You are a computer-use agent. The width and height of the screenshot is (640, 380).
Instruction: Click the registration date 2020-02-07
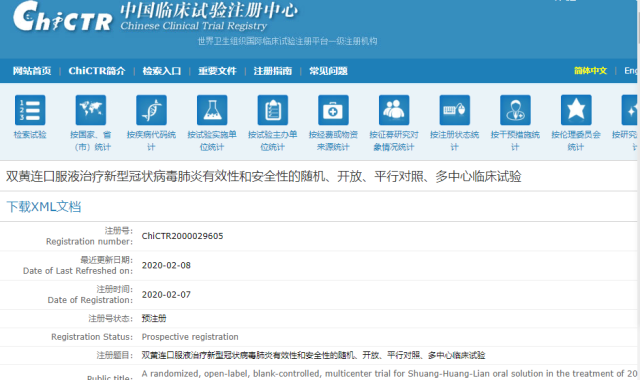click(x=166, y=295)
